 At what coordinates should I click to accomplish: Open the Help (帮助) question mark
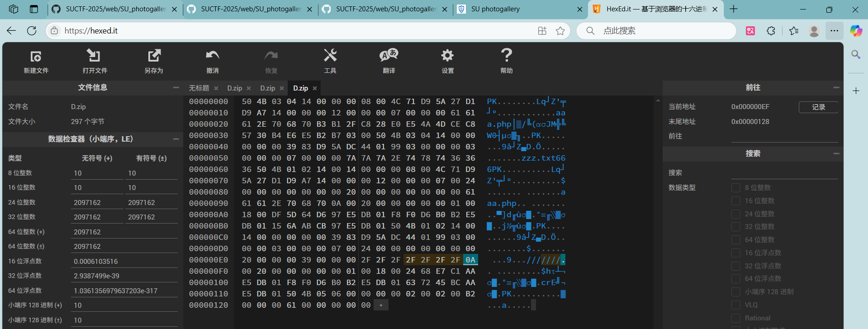[507, 55]
